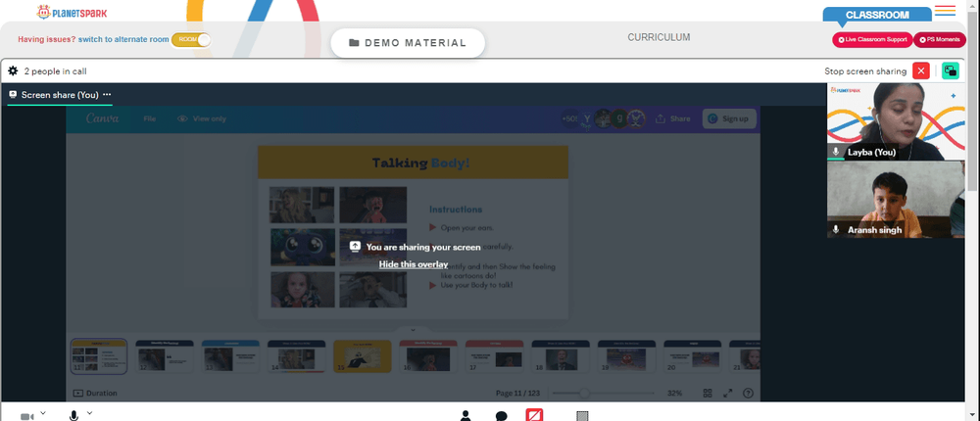Toggle the ROOM switch
The width and height of the screenshot is (980, 421).
coord(191,39)
